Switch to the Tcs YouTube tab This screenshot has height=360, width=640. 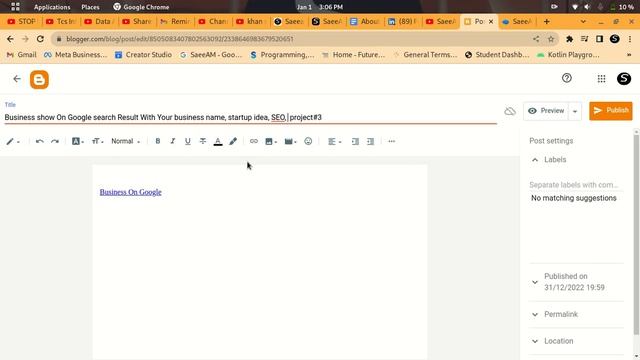(x=61, y=21)
